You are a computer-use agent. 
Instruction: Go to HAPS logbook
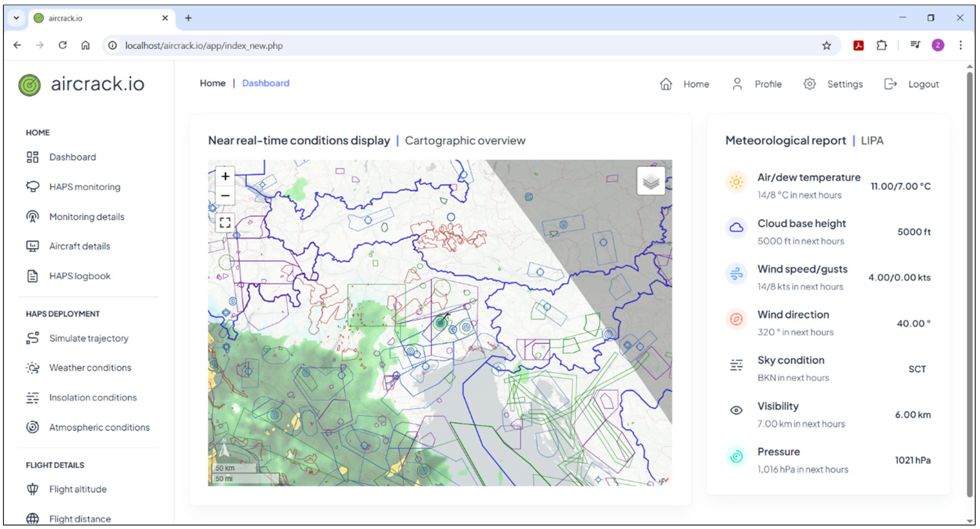point(79,276)
